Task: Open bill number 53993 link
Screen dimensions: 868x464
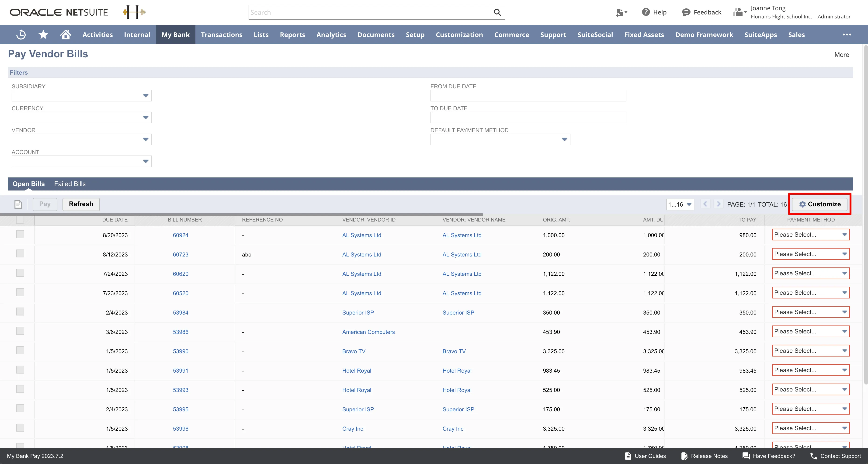Action: pos(181,390)
